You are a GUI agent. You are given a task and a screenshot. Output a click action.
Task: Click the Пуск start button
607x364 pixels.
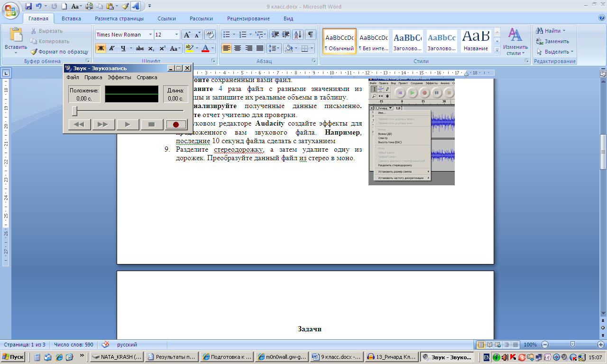pos(13,357)
